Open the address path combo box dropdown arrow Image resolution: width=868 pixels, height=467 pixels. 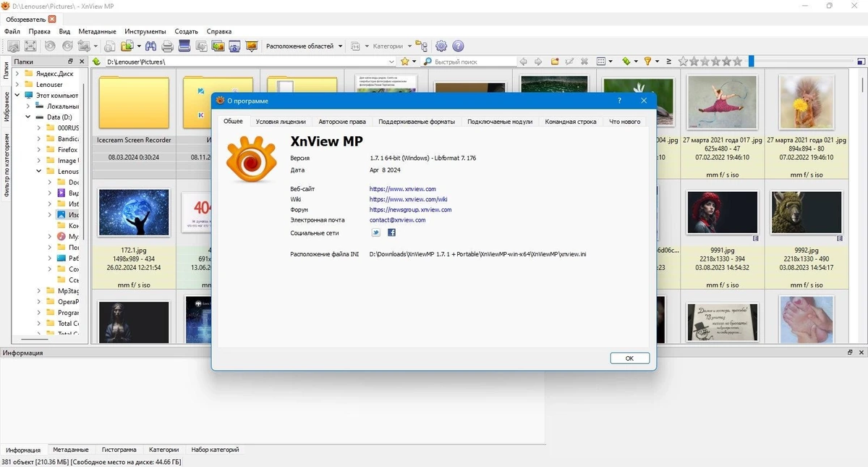[x=391, y=62]
